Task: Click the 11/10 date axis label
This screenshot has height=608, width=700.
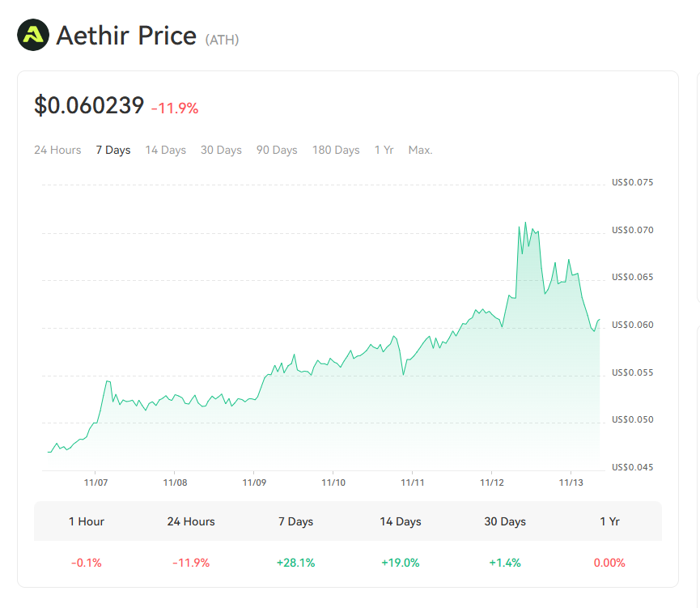Action: pyautogui.click(x=333, y=483)
